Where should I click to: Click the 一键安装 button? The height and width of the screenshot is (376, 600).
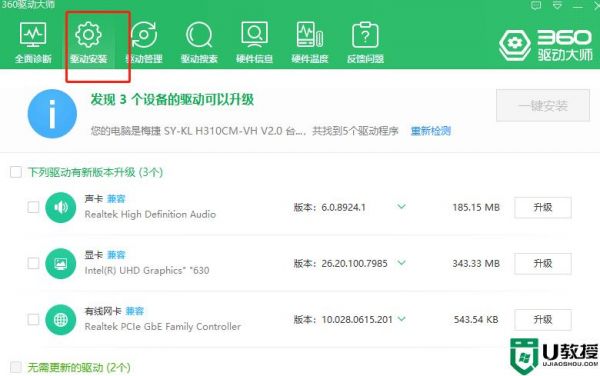click(x=543, y=106)
